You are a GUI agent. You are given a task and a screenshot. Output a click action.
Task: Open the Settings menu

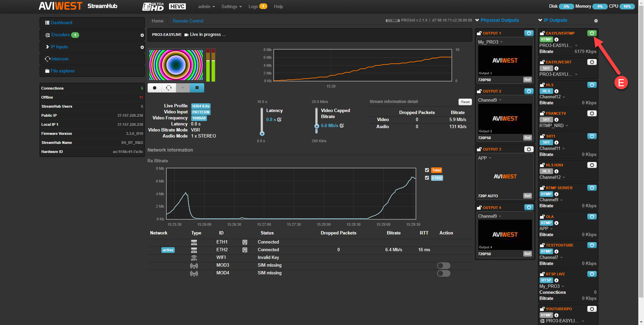tap(231, 6)
